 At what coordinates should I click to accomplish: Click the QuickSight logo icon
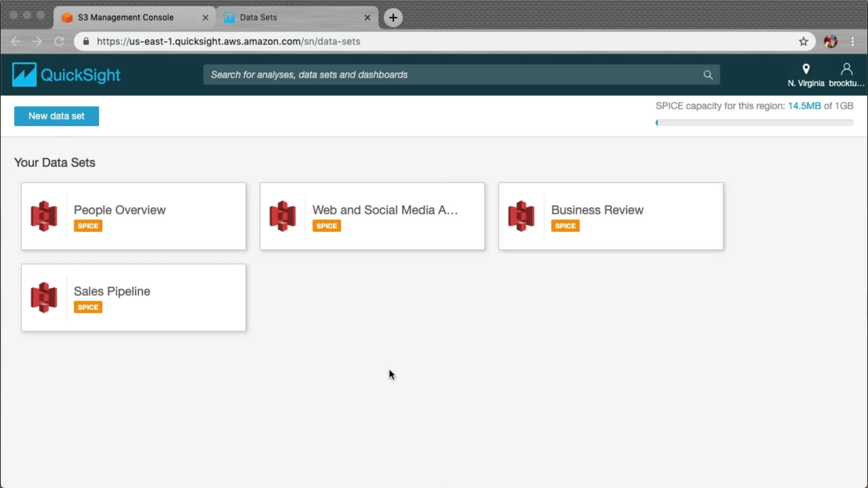pyautogui.click(x=24, y=75)
